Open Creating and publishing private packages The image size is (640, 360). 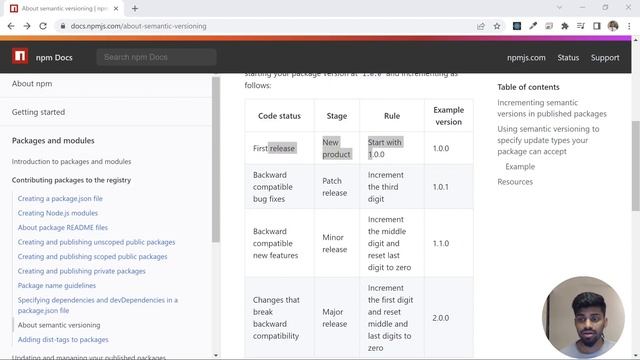(82, 271)
